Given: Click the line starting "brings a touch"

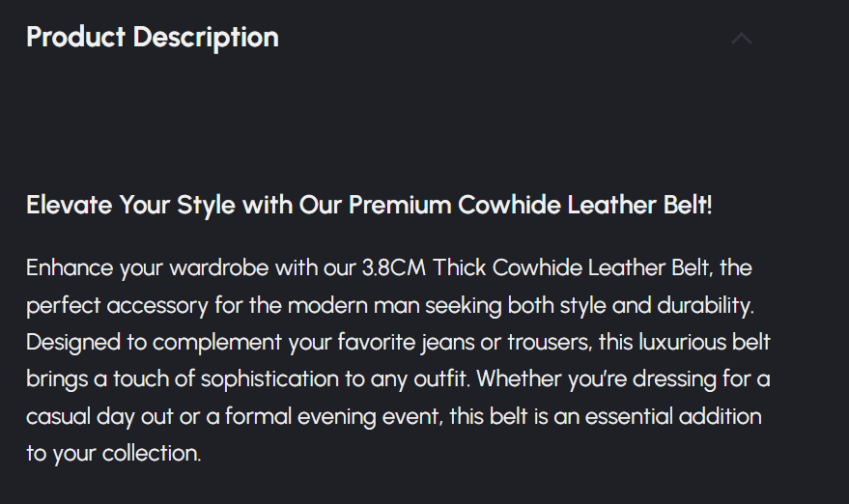Looking at the screenshot, I should point(398,379).
